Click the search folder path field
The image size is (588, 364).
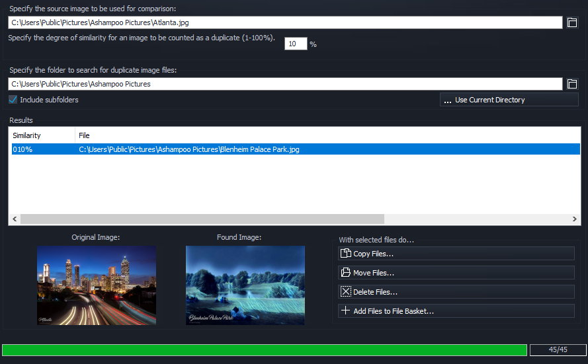[284, 84]
